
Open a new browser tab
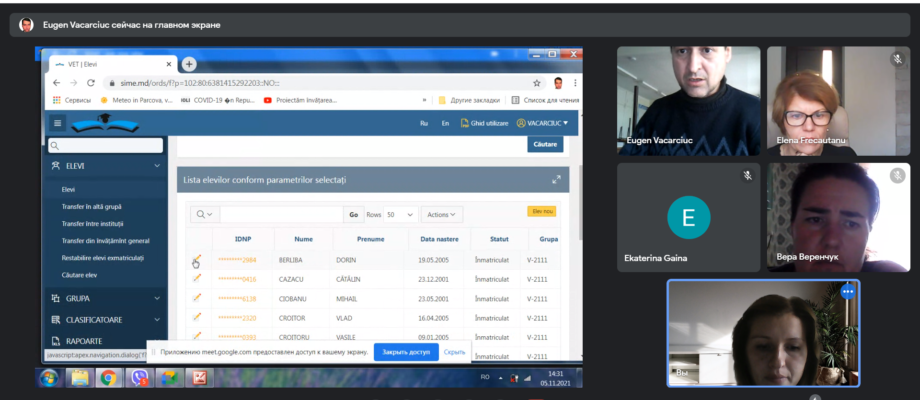click(189, 65)
